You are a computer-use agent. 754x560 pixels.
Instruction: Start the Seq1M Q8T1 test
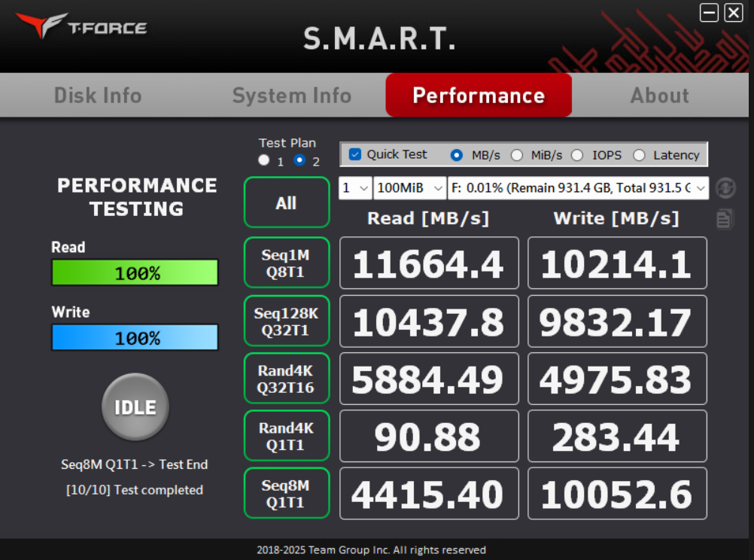pyautogui.click(x=286, y=263)
